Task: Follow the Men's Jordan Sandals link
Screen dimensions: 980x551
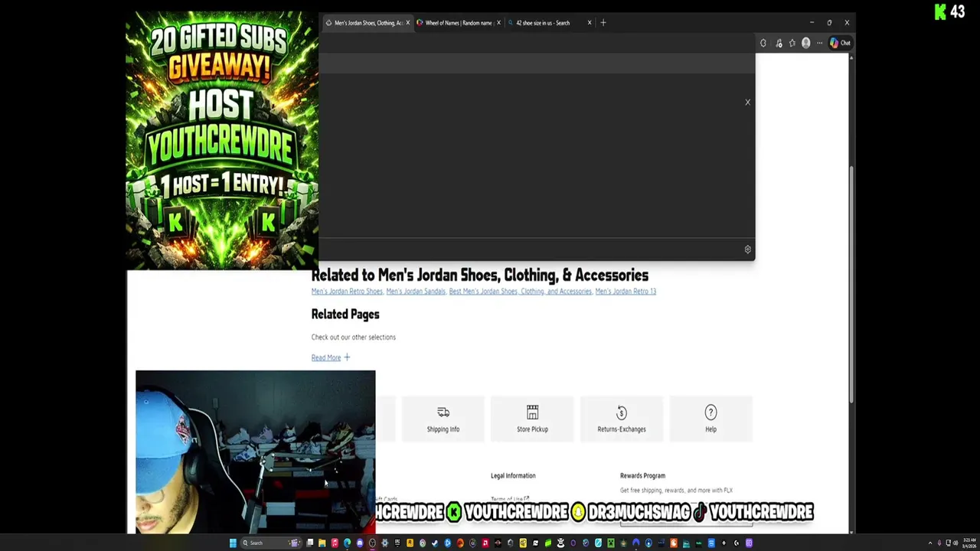Action: coord(416,292)
